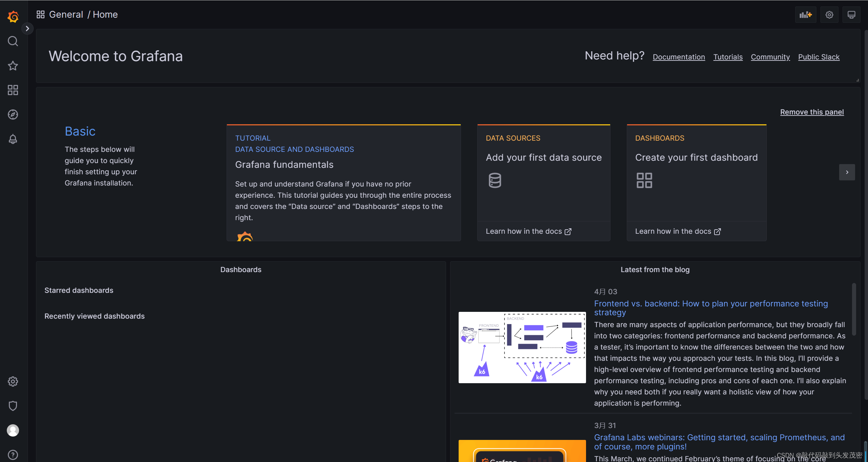Click the Grafana logo in sidebar

click(13, 16)
